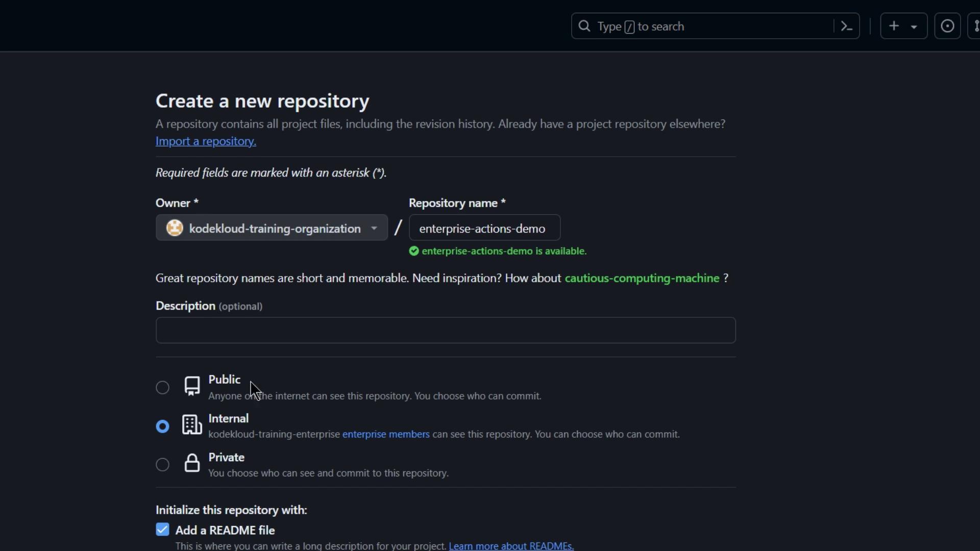Click the search magnifying glass icon

click(584, 26)
